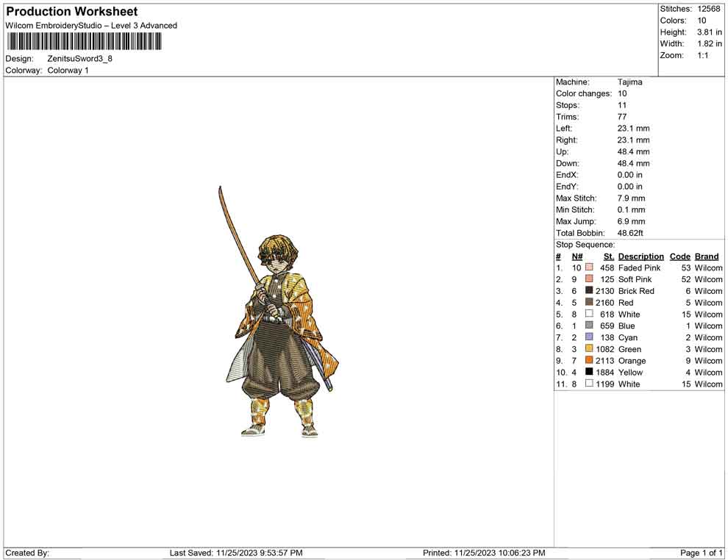Select the Brick Red thread swatch
This screenshot has width=728, height=560.
tap(589, 290)
